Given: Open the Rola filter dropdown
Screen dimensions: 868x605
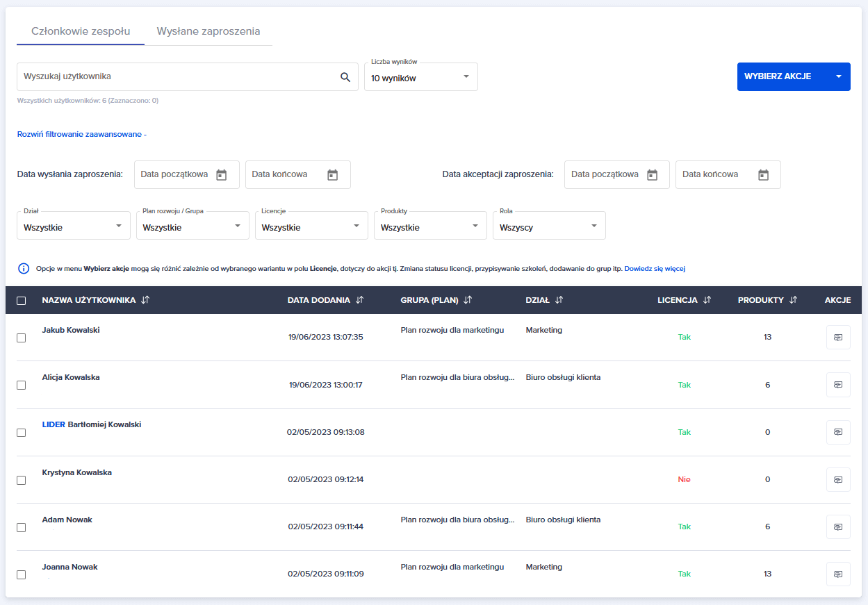Looking at the screenshot, I should [x=549, y=226].
